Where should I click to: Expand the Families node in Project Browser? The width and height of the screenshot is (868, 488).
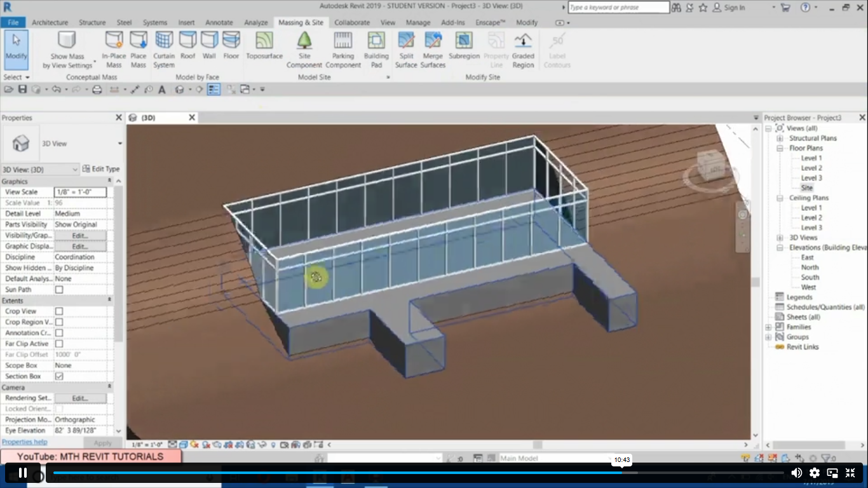click(769, 327)
